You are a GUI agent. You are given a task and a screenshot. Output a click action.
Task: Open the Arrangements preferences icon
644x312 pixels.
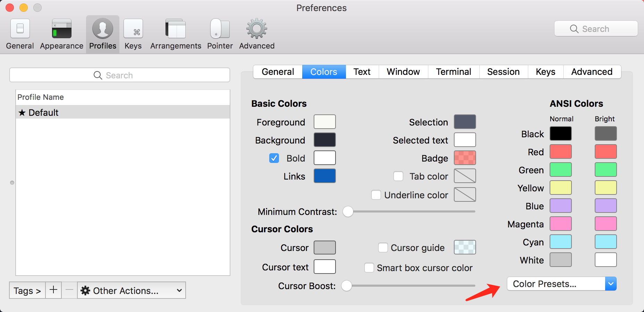point(176,29)
